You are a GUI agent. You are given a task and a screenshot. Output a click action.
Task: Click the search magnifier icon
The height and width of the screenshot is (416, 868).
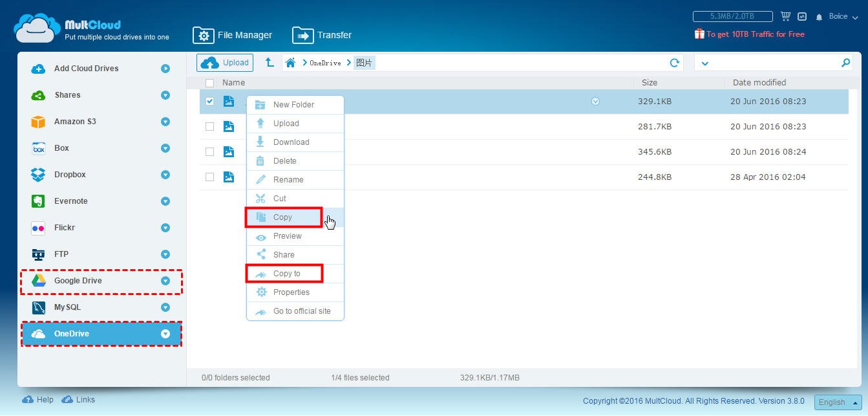pyautogui.click(x=845, y=63)
